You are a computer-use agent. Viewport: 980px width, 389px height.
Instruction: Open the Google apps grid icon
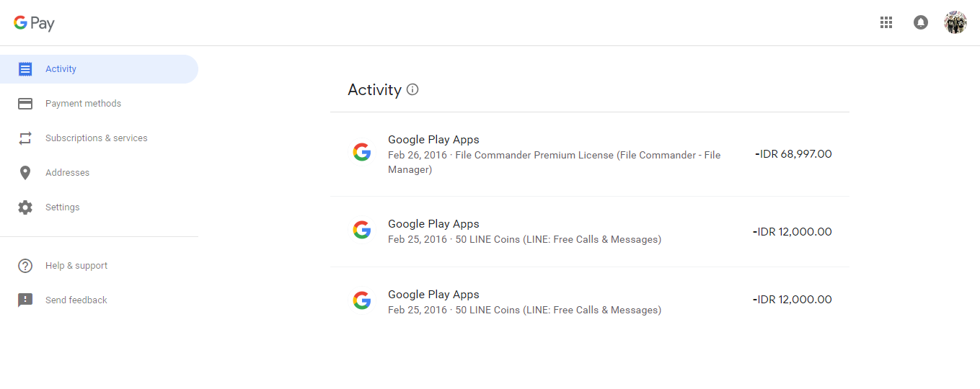point(886,22)
